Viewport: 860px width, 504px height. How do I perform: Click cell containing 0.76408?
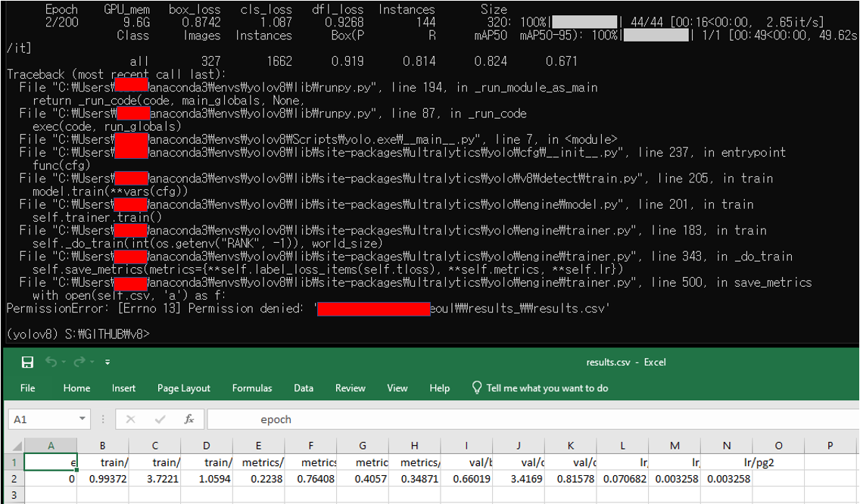pos(310,479)
